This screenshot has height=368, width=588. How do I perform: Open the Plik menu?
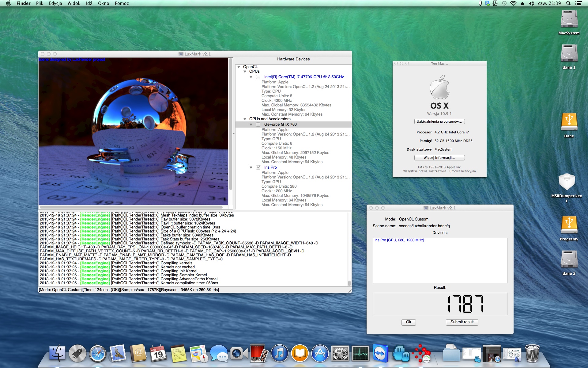pyautogui.click(x=40, y=3)
